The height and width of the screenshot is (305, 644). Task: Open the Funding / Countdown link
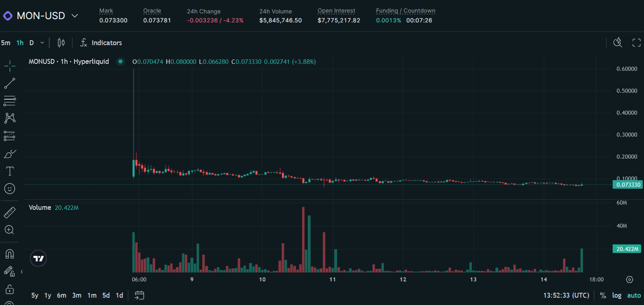[405, 10]
